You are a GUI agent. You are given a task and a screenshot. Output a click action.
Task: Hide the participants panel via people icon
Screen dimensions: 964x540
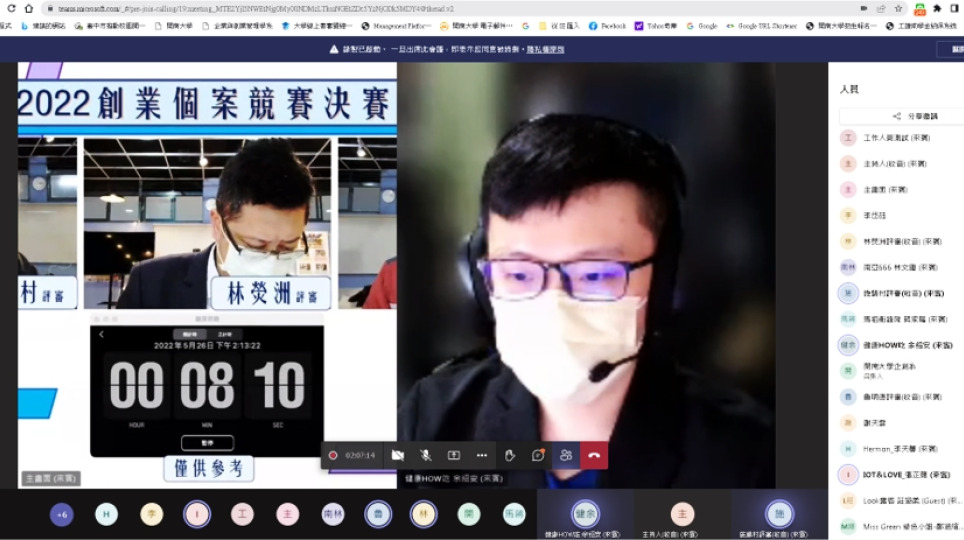(x=566, y=455)
